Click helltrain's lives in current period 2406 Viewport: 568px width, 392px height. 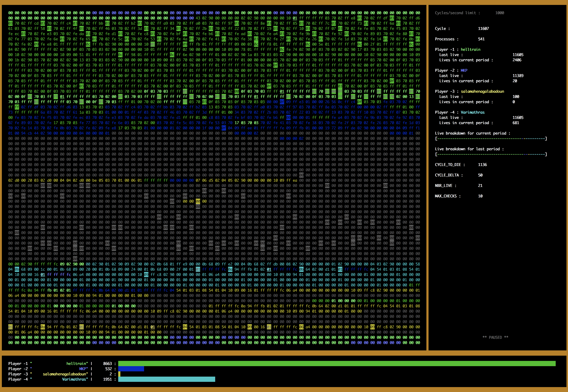click(x=517, y=60)
